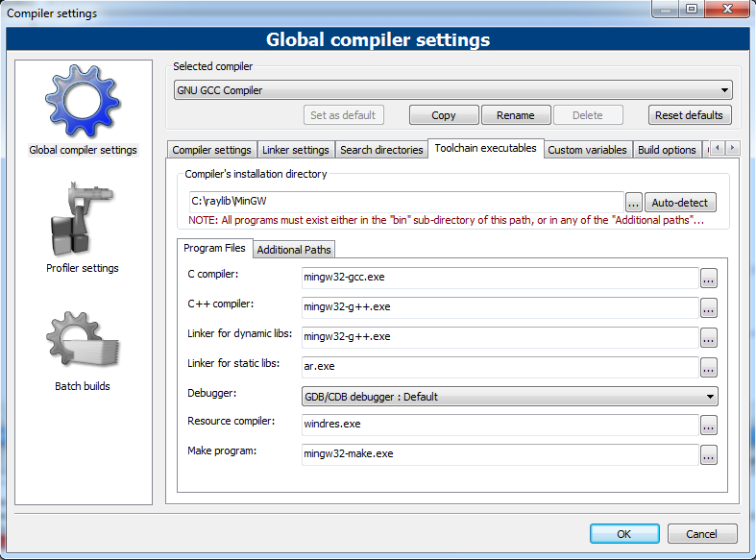Click the C compiler text field
The width and height of the screenshot is (756, 560).
pos(500,279)
